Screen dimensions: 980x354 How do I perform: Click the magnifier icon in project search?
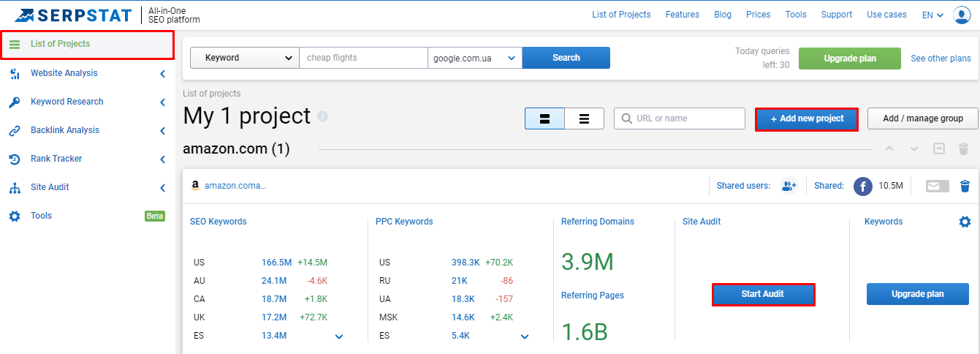click(627, 118)
